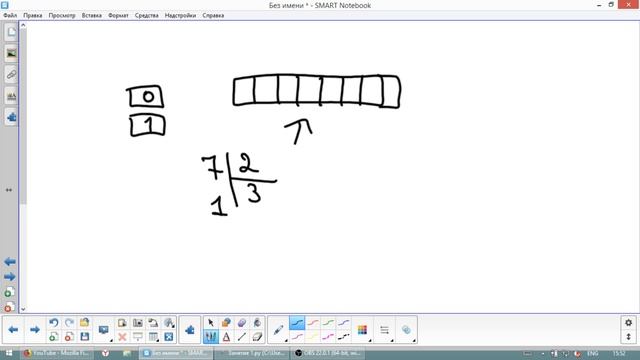Go to previous page in bottom toolbar
Viewport: 640px width, 360px height.
click(13, 329)
